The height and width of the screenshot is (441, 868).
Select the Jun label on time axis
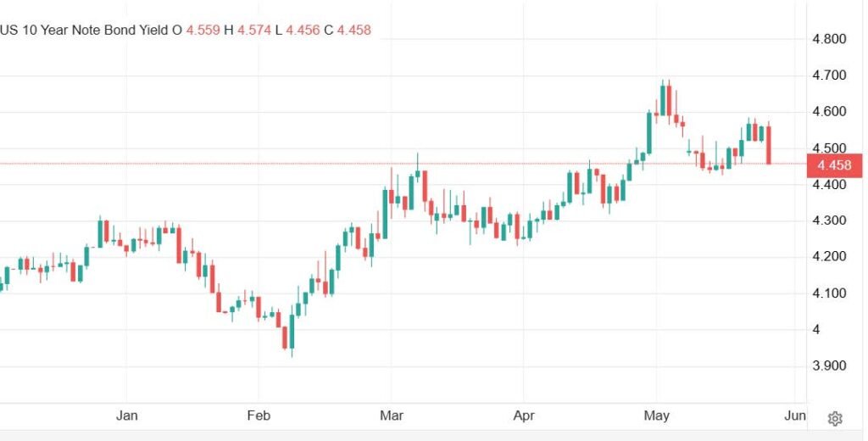point(795,416)
